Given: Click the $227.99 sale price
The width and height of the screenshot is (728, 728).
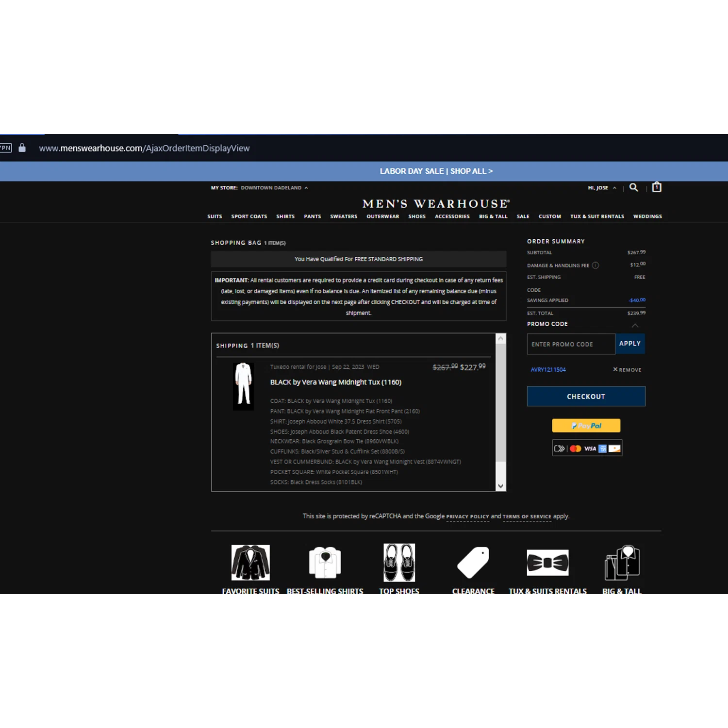Looking at the screenshot, I should pyautogui.click(x=473, y=367).
